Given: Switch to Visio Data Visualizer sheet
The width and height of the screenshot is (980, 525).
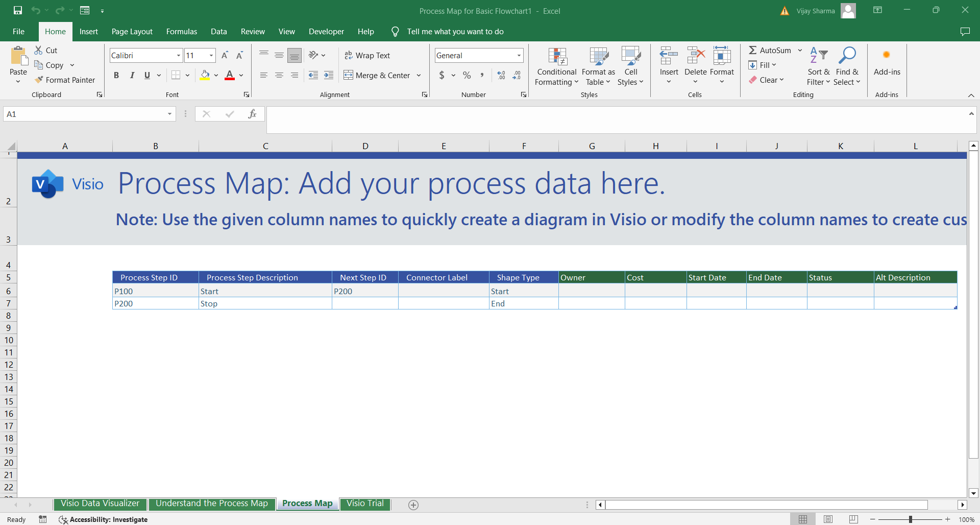Looking at the screenshot, I should [x=100, y=504].
